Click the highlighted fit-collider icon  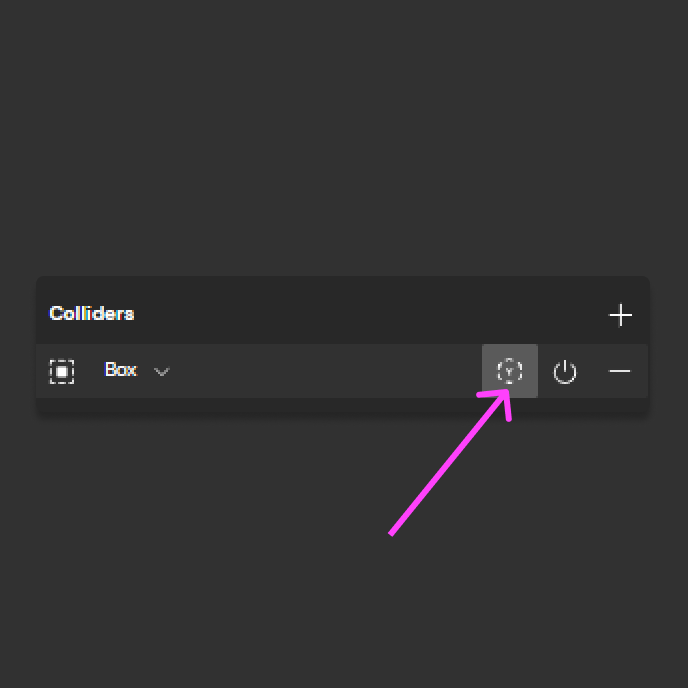click(x=509, y=371)
